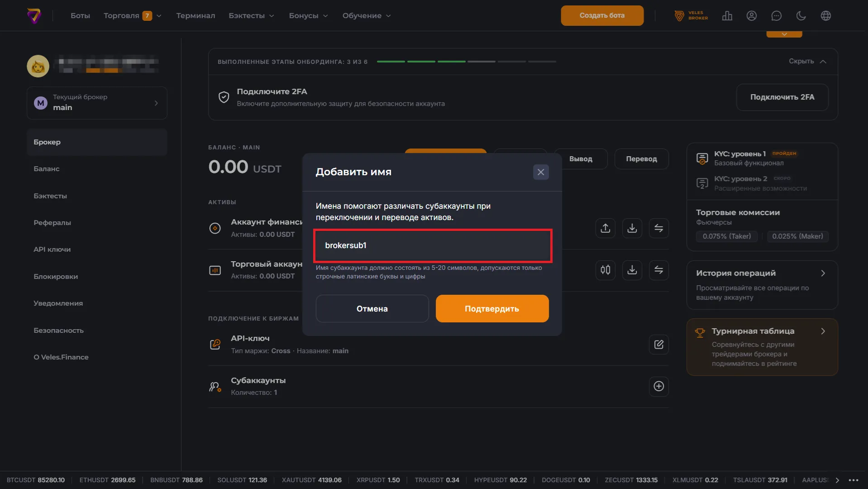Open the Боты menu item
This screenshot has height=489, width=868.
point(81,16)
